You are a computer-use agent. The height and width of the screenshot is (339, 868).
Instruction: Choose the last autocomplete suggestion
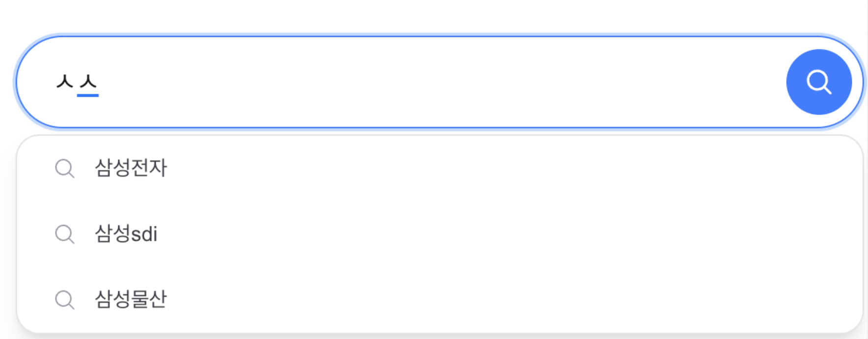(x=131, y=299)
